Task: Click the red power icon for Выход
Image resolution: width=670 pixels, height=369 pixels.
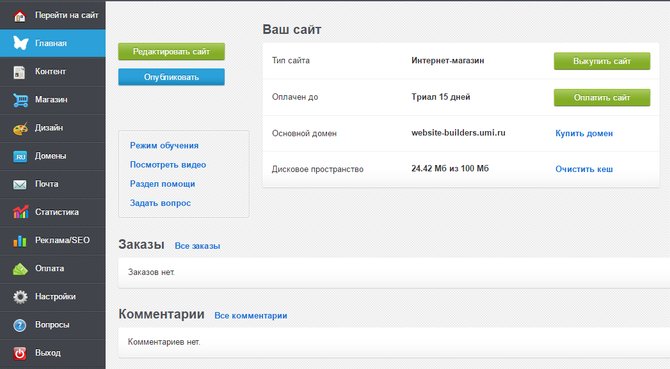Action: pos(20,353)
